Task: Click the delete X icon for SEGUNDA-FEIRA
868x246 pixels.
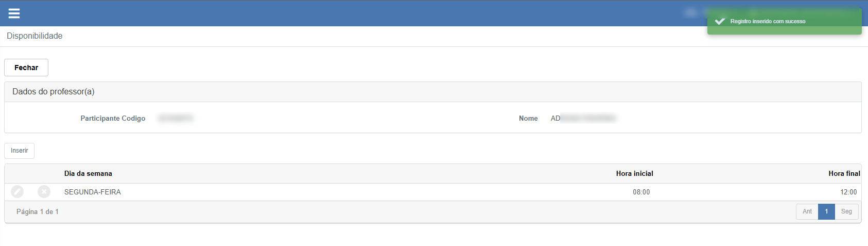Action: point(44,192)
